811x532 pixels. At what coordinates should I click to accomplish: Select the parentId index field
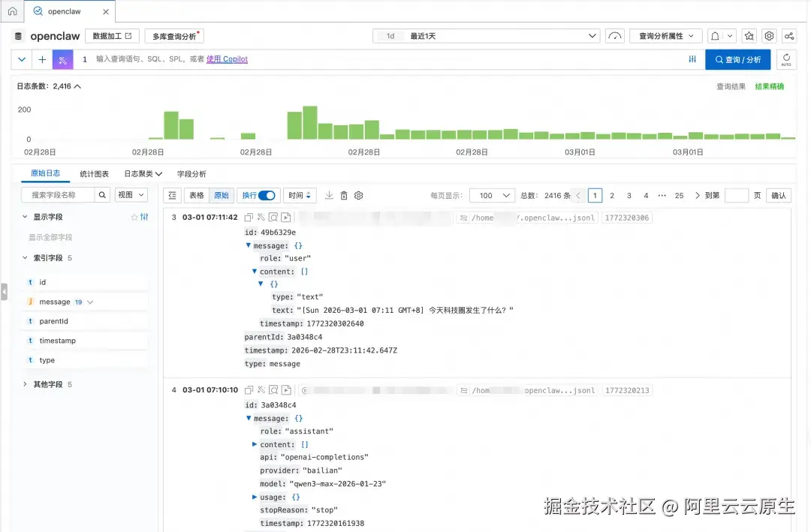[86, 321]
